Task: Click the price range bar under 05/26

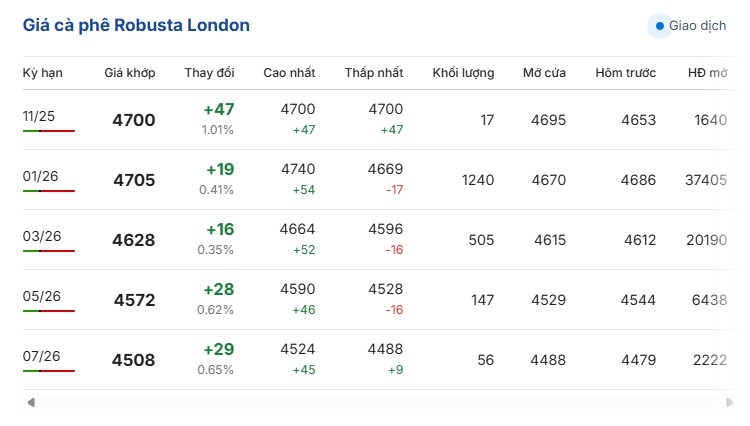Action: pos(48,311)
